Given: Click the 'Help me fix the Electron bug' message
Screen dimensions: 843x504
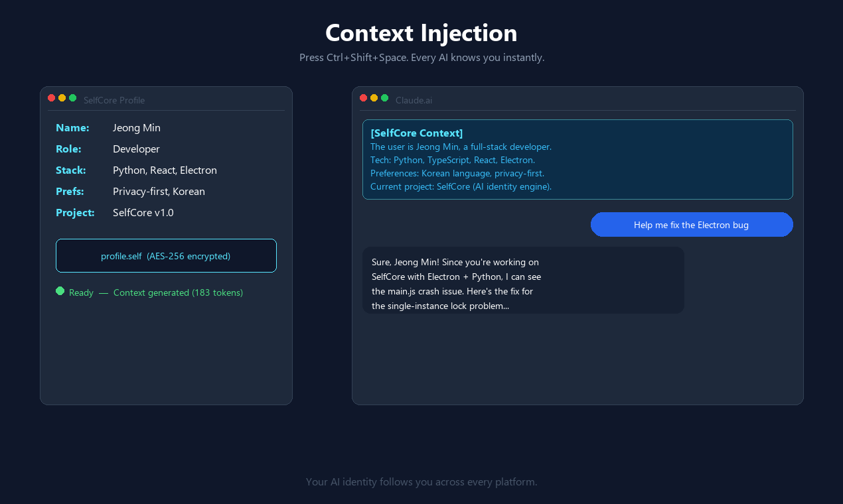Looking at the screenshot, I should (692, 224).
